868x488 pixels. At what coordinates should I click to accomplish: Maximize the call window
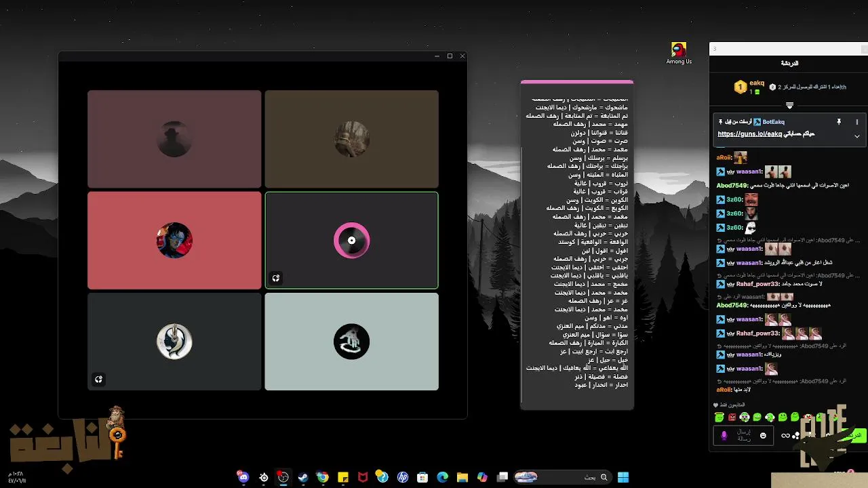tap(450, 56)
